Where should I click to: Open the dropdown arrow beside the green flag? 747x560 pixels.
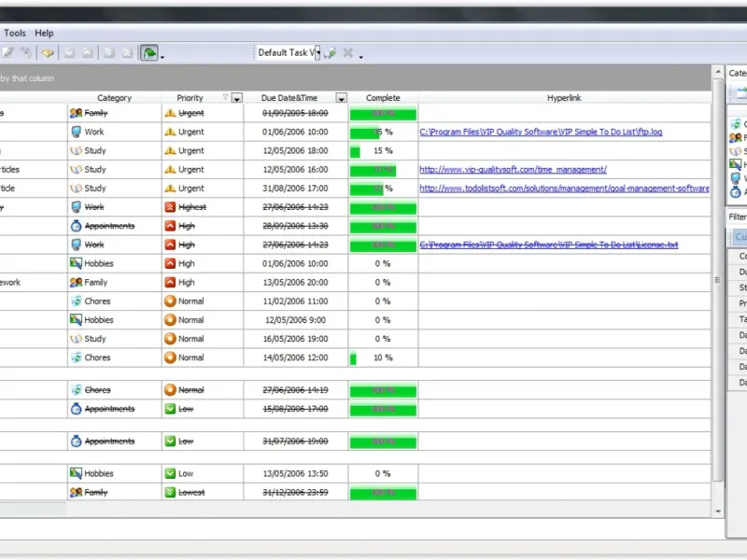[x=162, y=57]
